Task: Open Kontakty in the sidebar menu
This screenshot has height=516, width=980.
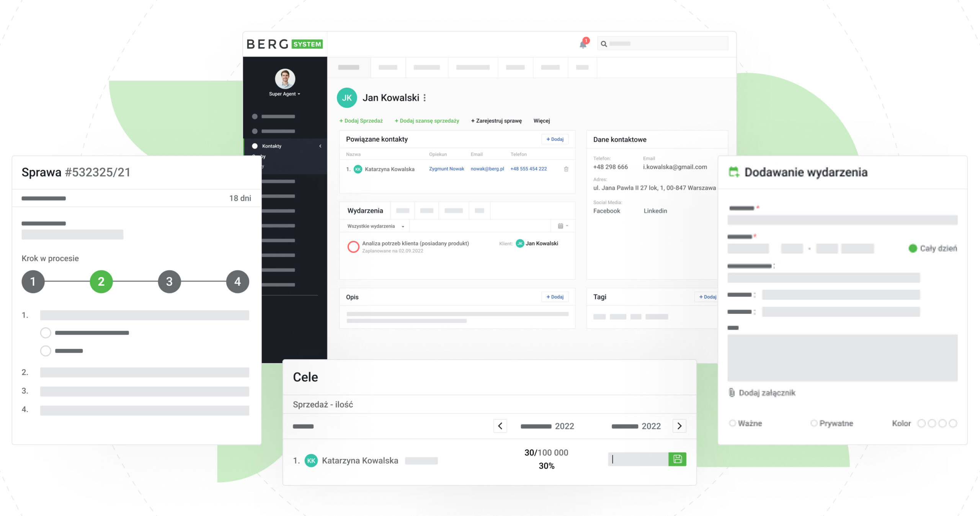Action: coord(272,146)
